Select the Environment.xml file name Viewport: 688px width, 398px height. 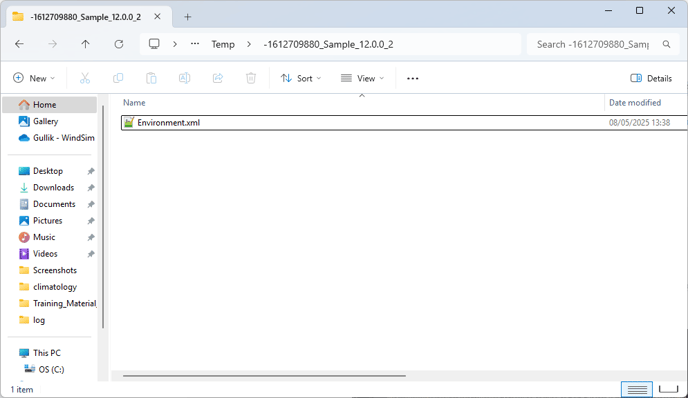coord(168,122)
